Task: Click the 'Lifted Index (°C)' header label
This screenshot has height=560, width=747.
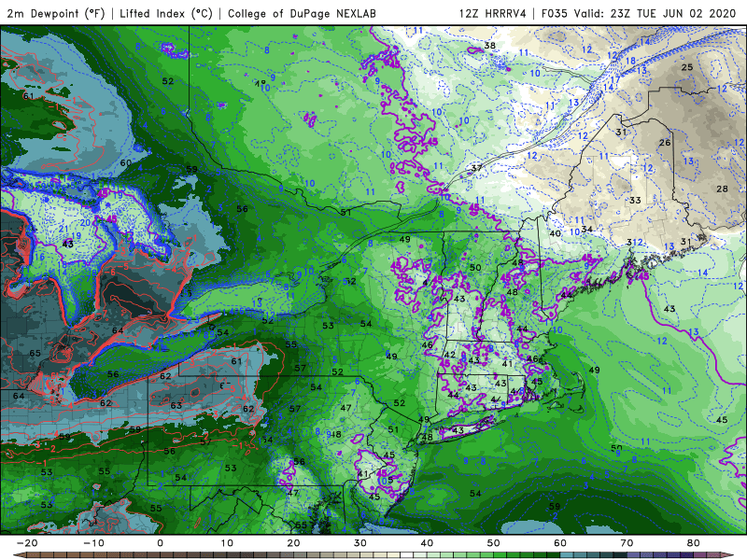Action: tap(166, 14)
